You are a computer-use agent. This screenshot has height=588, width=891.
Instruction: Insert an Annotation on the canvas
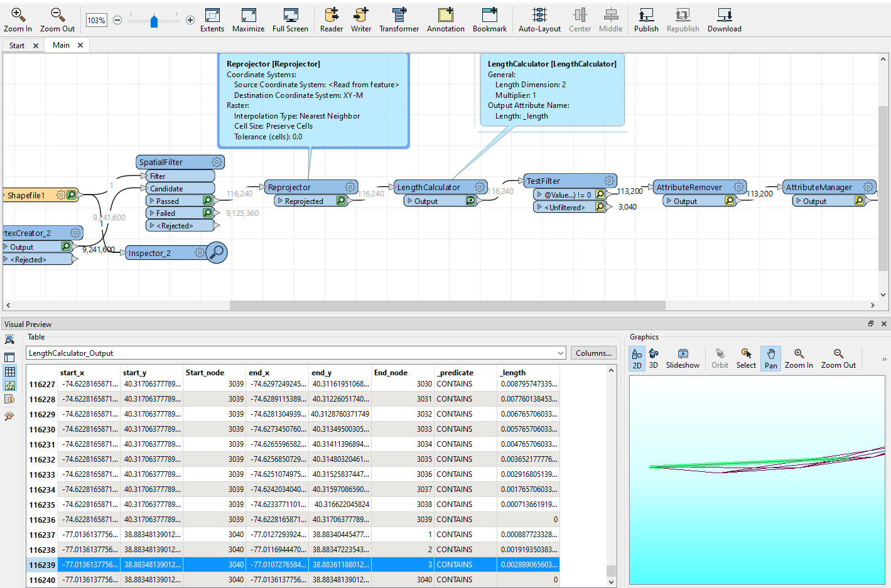click(x=446, y=20)
